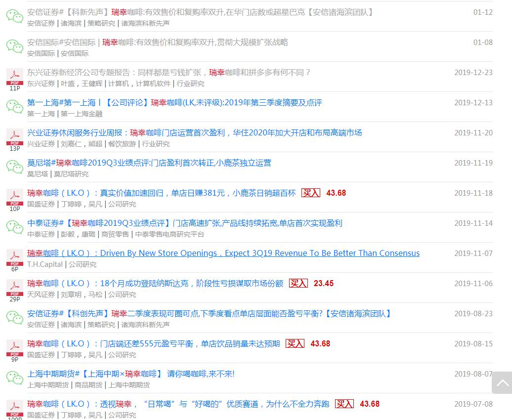The width and height of the screenshot is (512, 420).
Task: Click author 叶盛 under 东兴证券 report
Action: click(x=68, y=84)
